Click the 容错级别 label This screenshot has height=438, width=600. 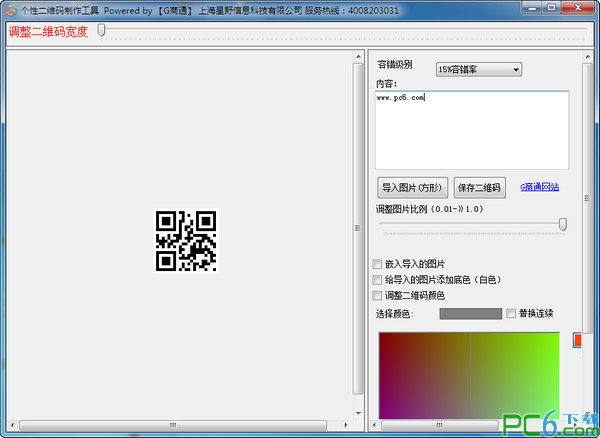click(395, 65)
